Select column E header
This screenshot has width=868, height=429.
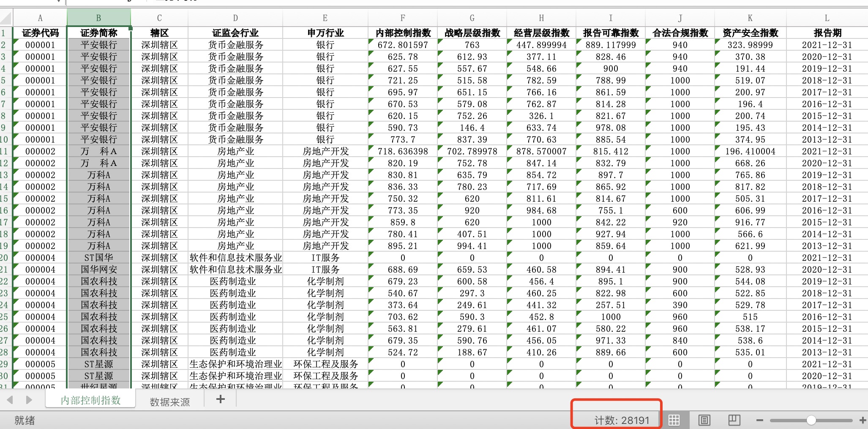tap(325, 18)
